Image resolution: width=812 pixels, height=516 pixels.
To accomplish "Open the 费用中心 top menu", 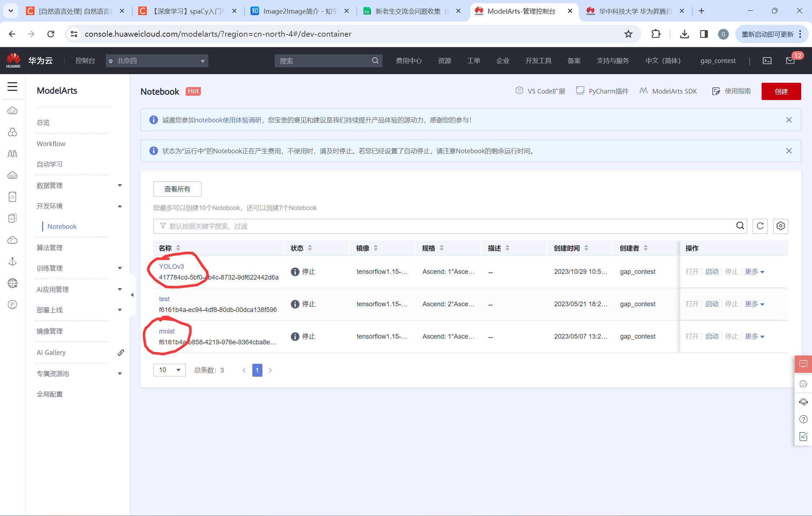I will click(409, 60).
